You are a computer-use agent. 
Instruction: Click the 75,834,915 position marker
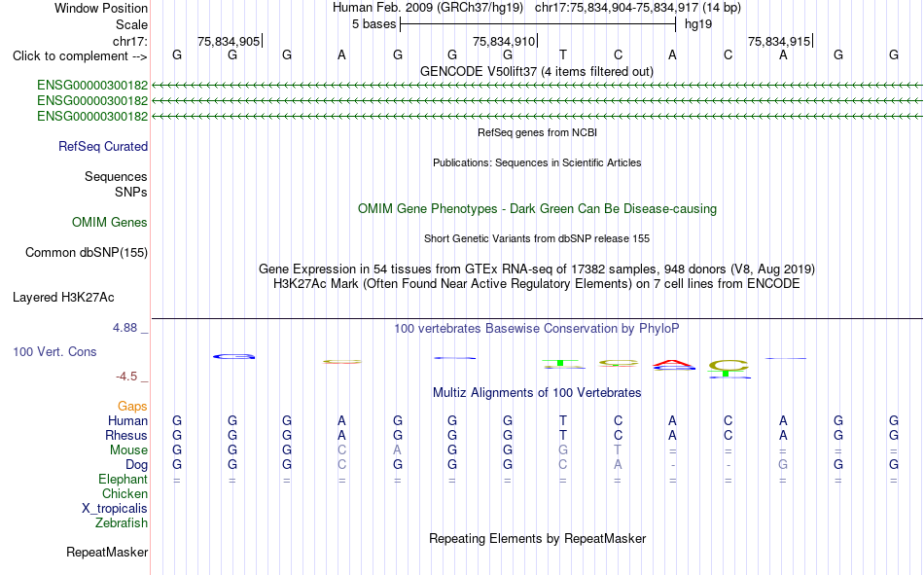tap(779, 41)
